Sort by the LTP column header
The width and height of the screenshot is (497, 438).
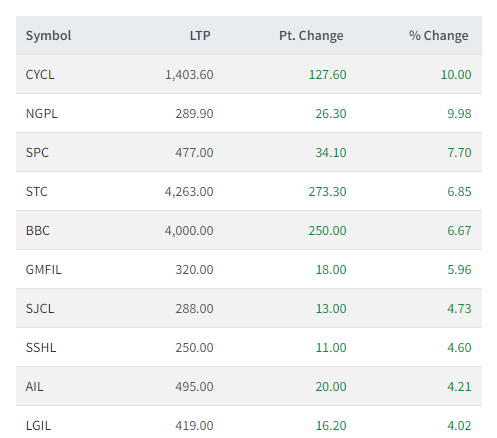point(200,35)
